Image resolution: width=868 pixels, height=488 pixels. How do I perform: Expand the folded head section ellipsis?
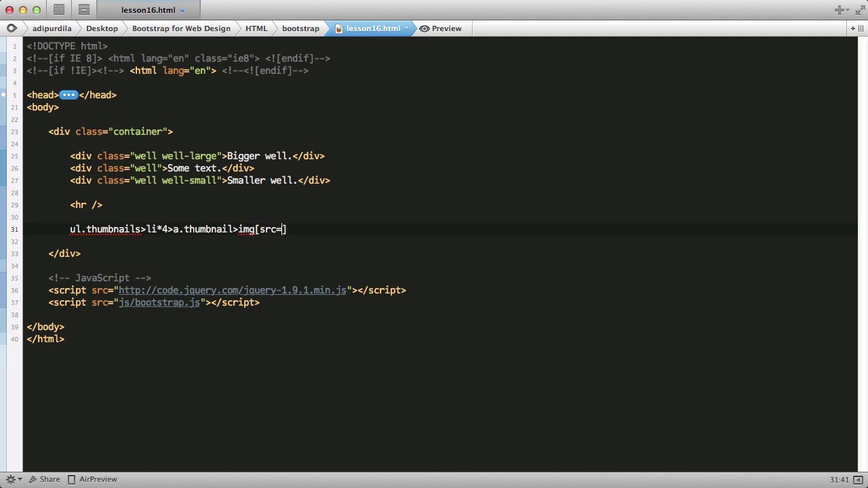(69, 95)
